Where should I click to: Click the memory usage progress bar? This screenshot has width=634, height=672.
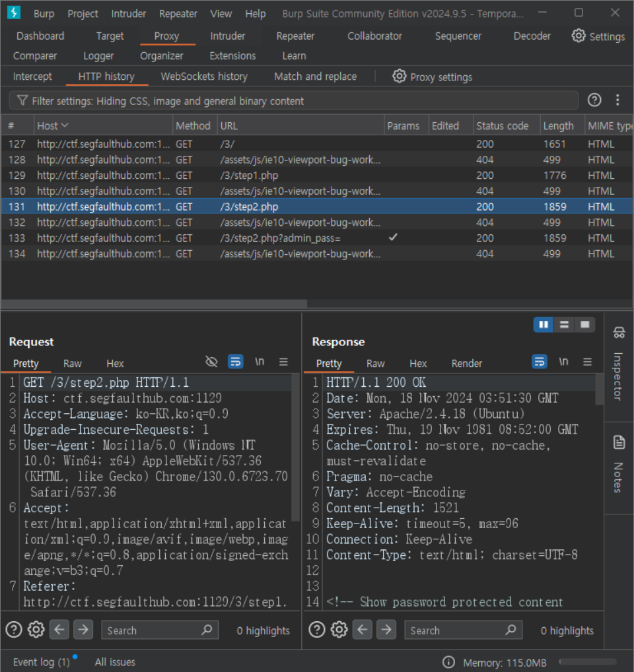point(587,662)
